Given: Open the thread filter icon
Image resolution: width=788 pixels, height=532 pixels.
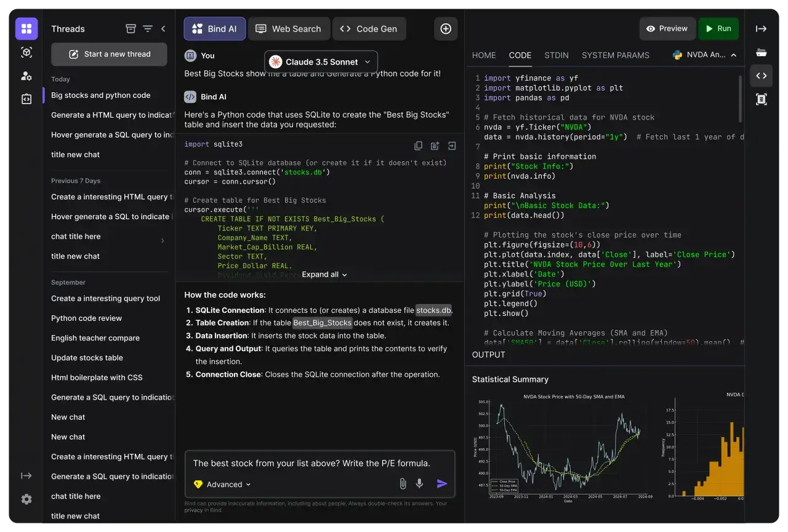Looking at the screenshot, I should (148, 29).
